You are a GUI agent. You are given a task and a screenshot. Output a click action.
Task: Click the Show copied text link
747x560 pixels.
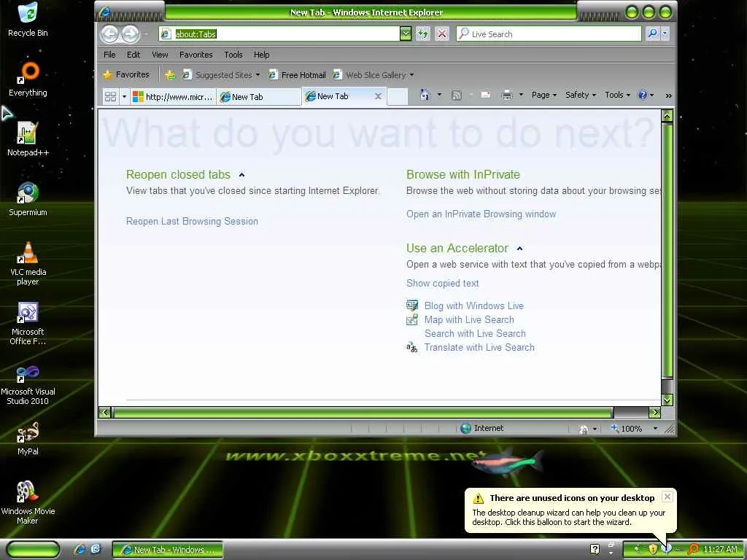click(443, 283)
